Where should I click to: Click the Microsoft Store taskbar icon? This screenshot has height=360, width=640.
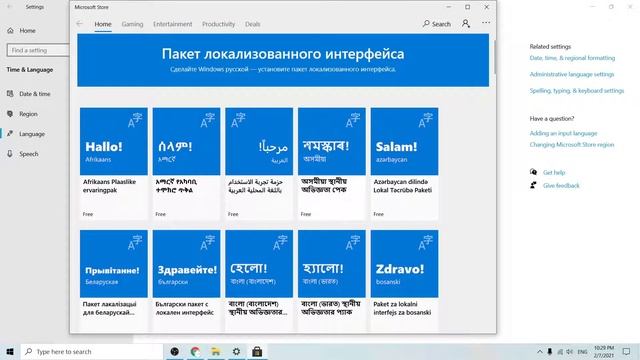(257, 351)
